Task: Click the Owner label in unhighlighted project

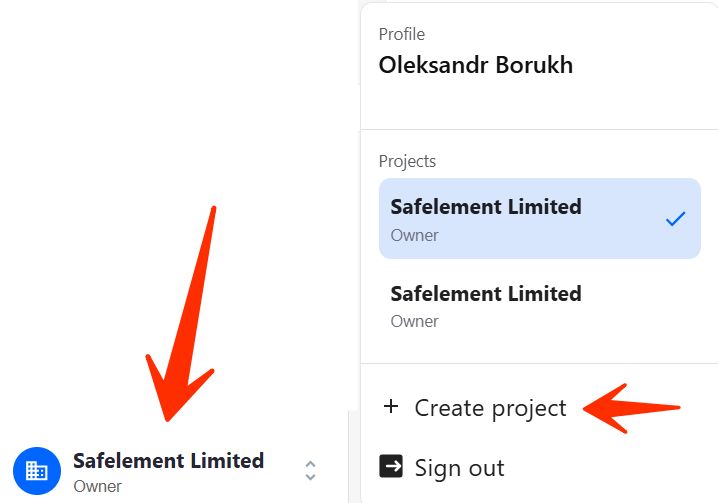Action: [414, 321]
